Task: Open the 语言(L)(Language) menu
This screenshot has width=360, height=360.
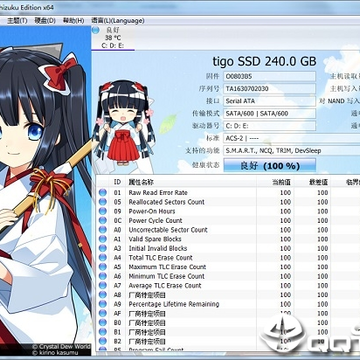Action: pyautogui.click(x=118, y=21)
